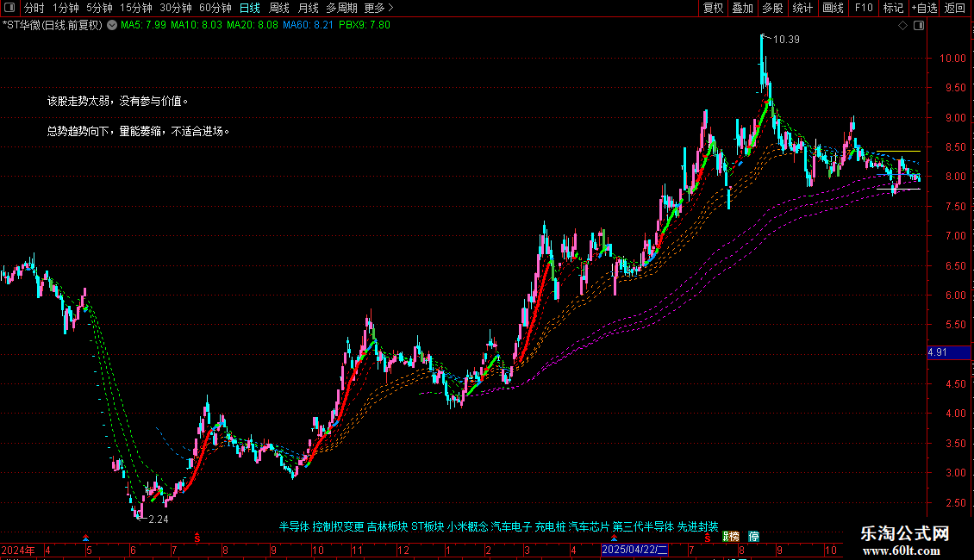This screenshot has height=560, width=974.
Task: Toggle the left panel icon in top-left corner
Action: point(9,8)
